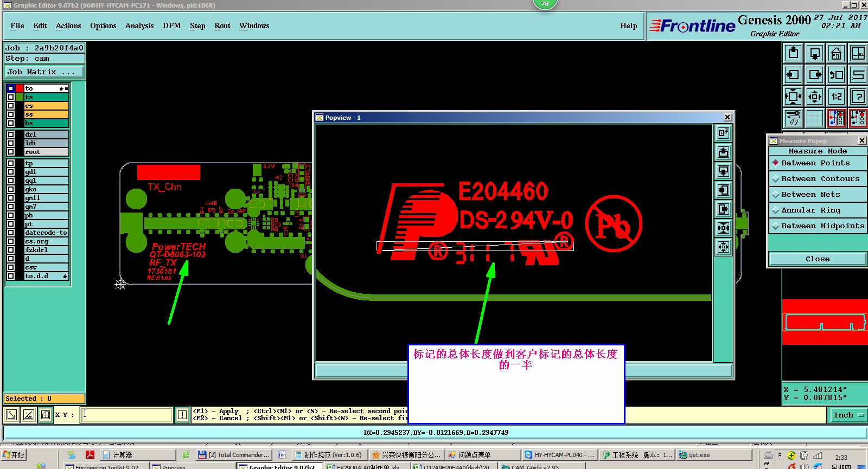Open the File menu
Viewport: 868px width, 469px height.
[x=17, y=25]
